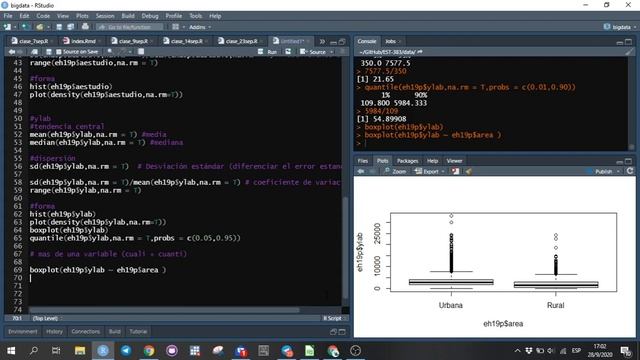Image resolution: width=640 pixels, height=360 pixels.
Task: Click the editor horizontal scrollbar
Action: [x=163, y=310]
